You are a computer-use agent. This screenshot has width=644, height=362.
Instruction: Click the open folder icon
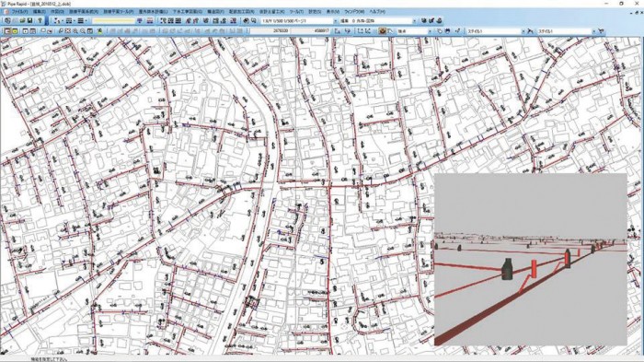[x=22, y=20]
